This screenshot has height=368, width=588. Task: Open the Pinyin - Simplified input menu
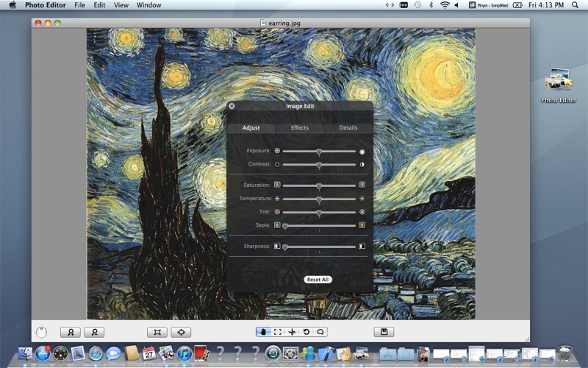(x=488, y=5)
